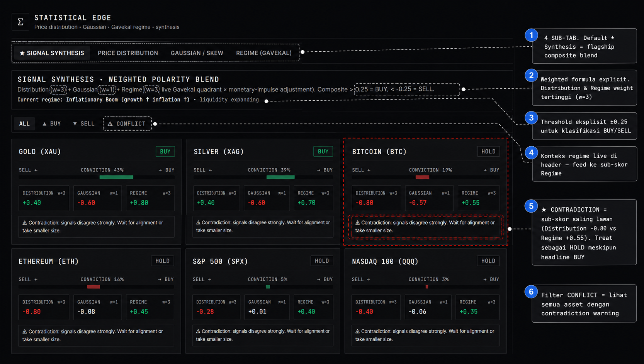Image resolution: width=644 pixels, height=364 pixels.
Task: Click the Sigma Statistical Edge logo icon
Action: [20, 22]
